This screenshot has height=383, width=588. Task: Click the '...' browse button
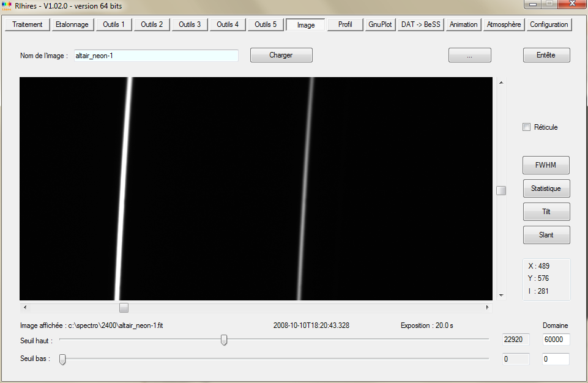pyautogui.click(x=470, y=55)
